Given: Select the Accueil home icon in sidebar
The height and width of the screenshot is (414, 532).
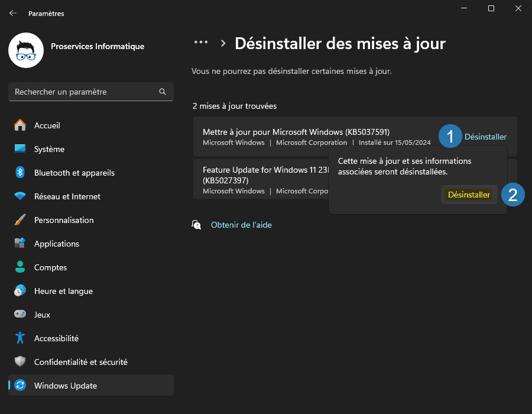Looking at the screenshot, I should point(19,125).
